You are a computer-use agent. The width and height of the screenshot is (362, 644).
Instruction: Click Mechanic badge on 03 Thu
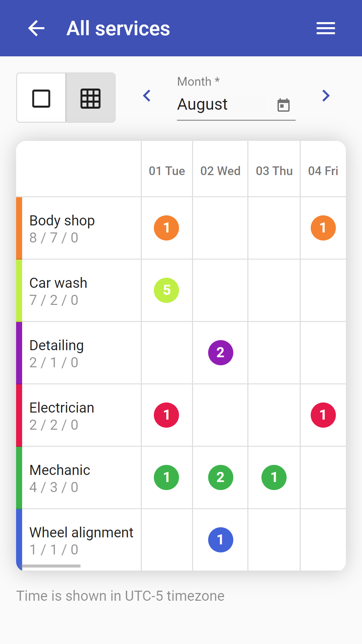click(274, 477)
